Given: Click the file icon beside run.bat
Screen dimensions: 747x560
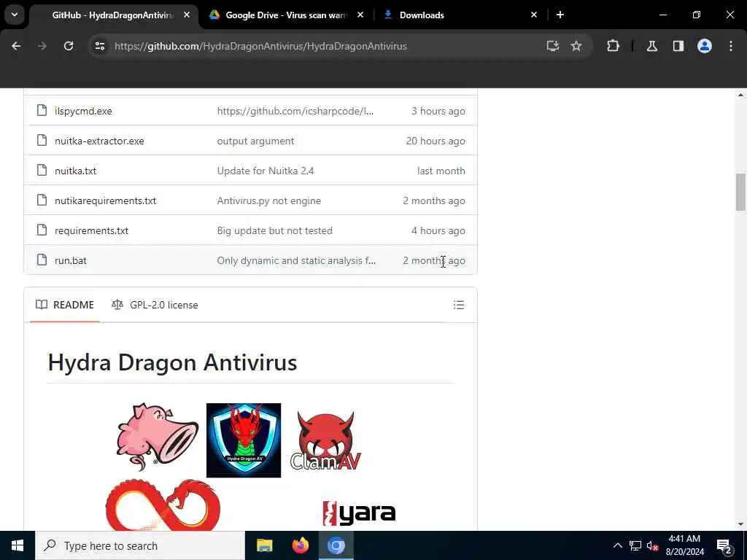Looking at the screenshot, I should point(42,260).
